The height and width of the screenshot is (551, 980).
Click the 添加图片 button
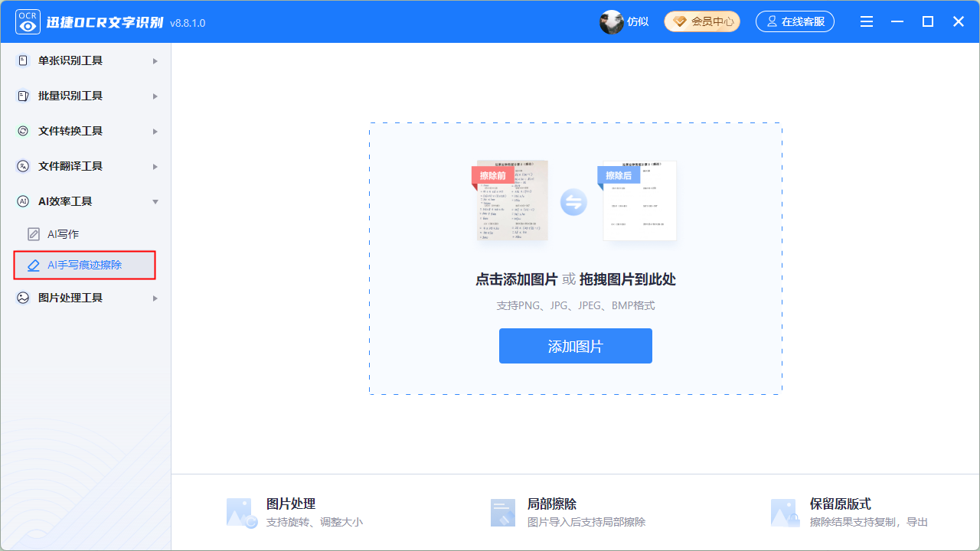point(576,346)
